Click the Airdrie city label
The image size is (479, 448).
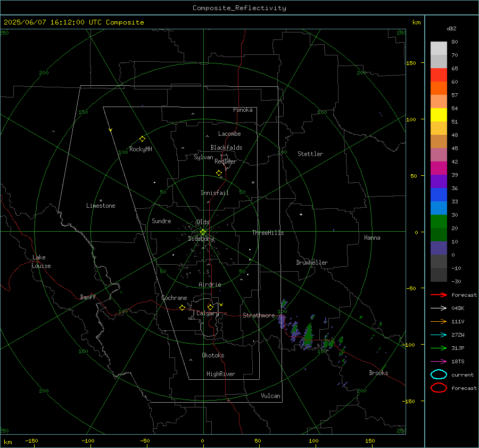210,284
